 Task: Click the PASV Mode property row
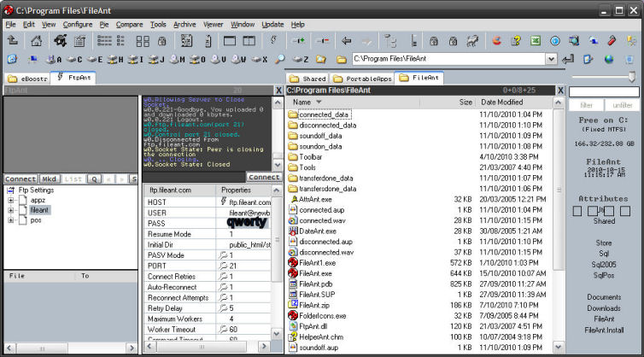[x=208, y=255]
